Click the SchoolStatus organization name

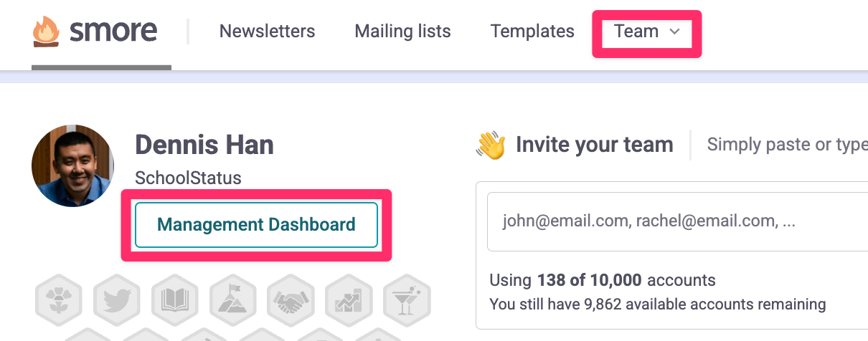pyautogui.click(x=188, y=178)
